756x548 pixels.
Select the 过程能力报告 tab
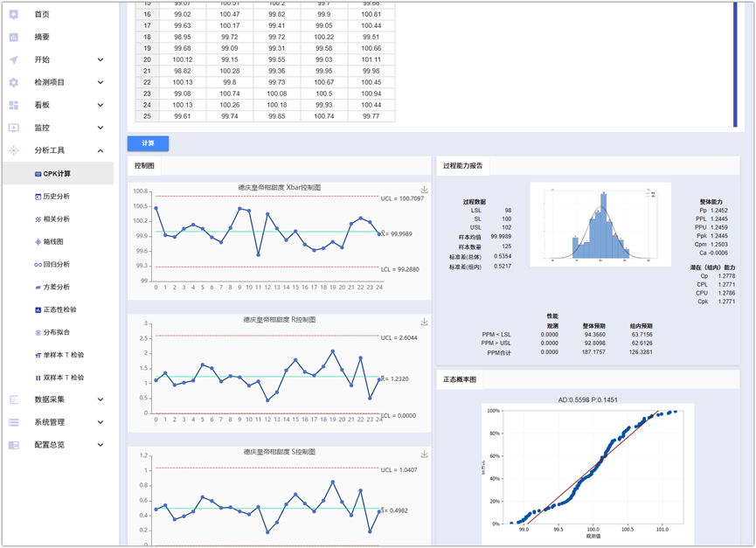pos(463,165)
